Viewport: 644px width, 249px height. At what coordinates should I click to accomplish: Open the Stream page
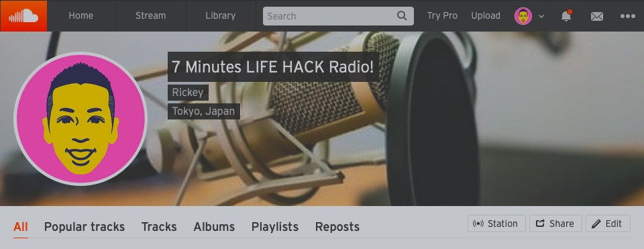[x=151, y=15]
